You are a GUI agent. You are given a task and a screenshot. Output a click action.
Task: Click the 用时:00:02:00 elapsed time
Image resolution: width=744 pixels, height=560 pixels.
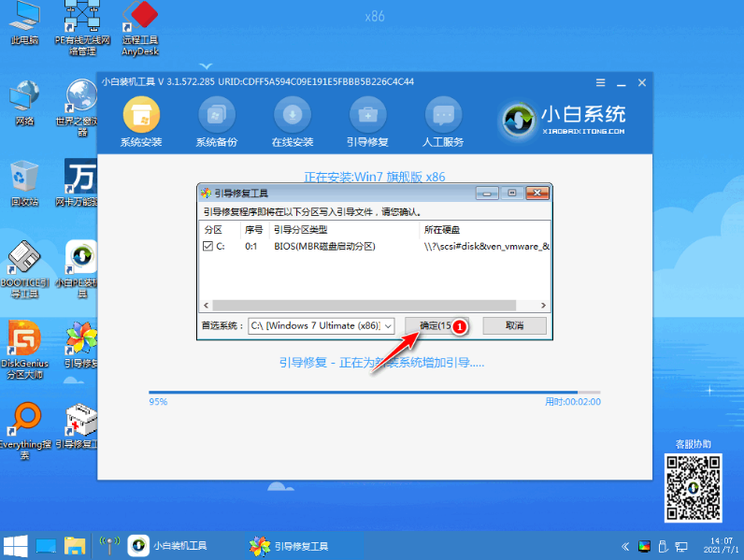pos(572,402)
